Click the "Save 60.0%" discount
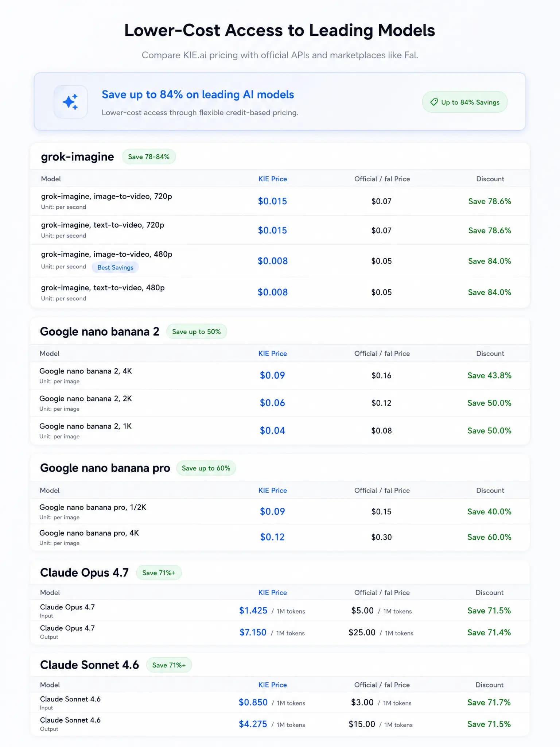Screen dimensions: 560x747 point(489,537)
